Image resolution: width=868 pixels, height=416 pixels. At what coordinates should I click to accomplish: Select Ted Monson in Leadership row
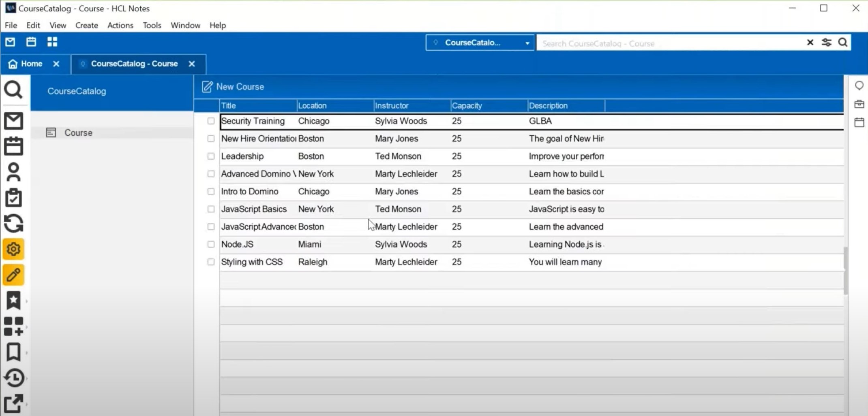(x=398, y=156)
